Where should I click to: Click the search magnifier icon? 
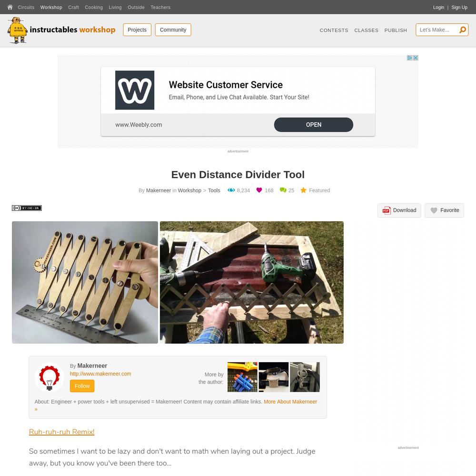click(463, 30)
